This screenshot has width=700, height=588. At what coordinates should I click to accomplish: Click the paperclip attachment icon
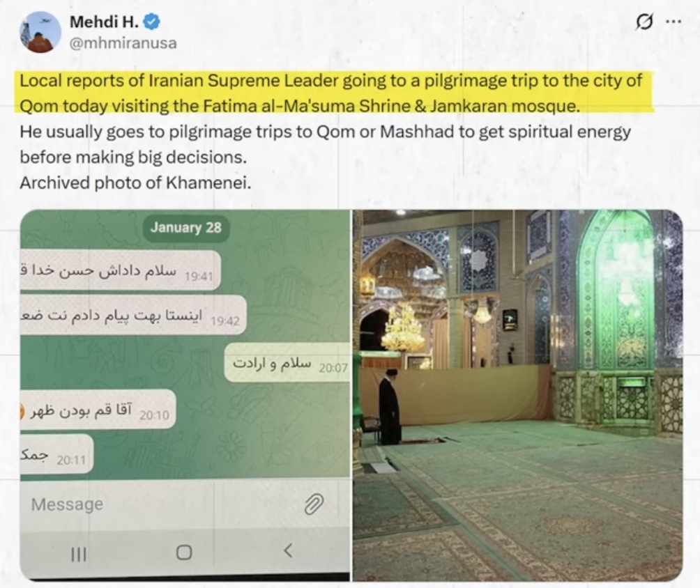click(x=314, y=504)
